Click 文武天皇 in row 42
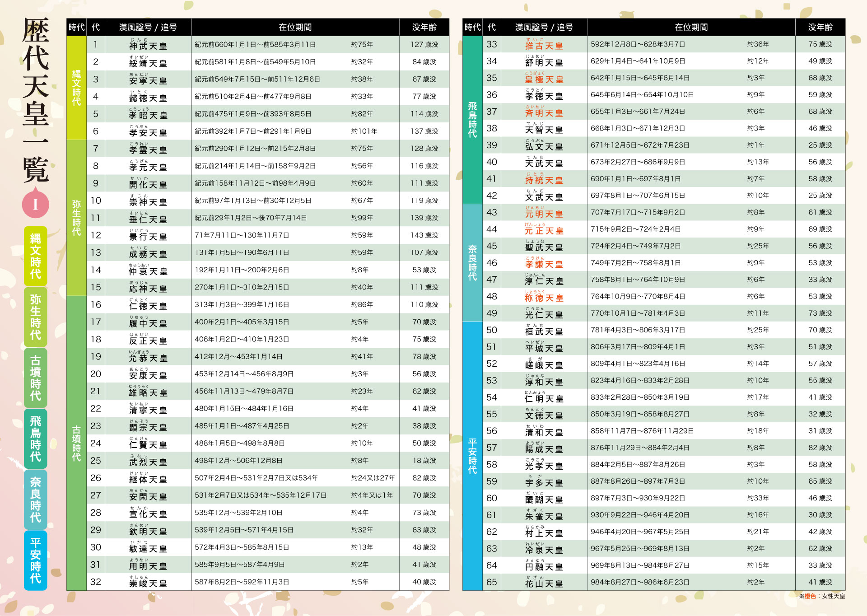The image size is (867, 616). (544, 197)
